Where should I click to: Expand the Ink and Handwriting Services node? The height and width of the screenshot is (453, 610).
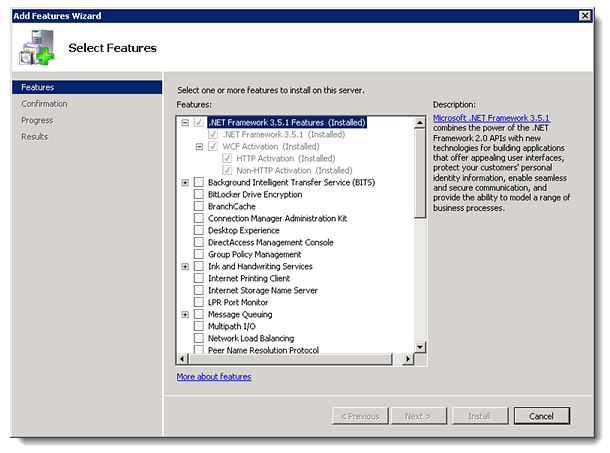(x=185, y=267)
